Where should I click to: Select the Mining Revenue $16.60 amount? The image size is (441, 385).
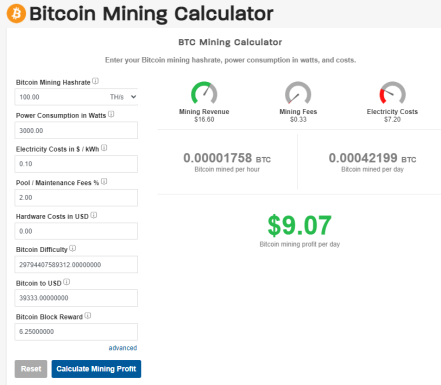pos(204,119)
